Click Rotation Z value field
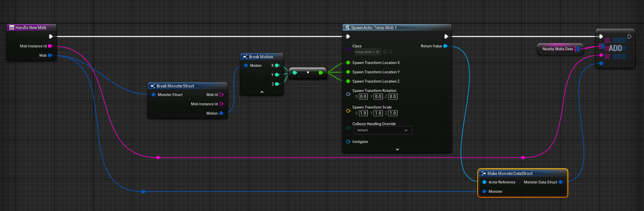Image resolution: width=644 pixels, height=211 pixels. [393, 97]
